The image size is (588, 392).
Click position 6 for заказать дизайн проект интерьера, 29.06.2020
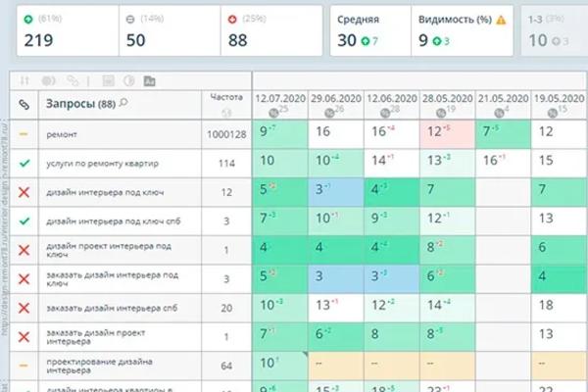(336, 337)
